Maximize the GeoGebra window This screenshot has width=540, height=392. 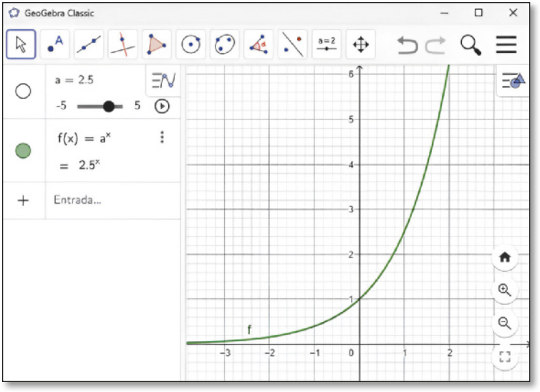click(478, 13)
